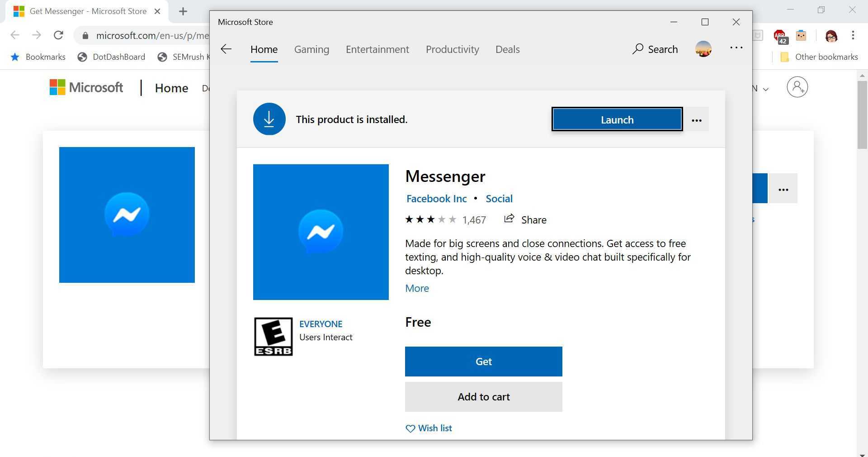
Task: Go to the Deals tab
Action: 508,50
